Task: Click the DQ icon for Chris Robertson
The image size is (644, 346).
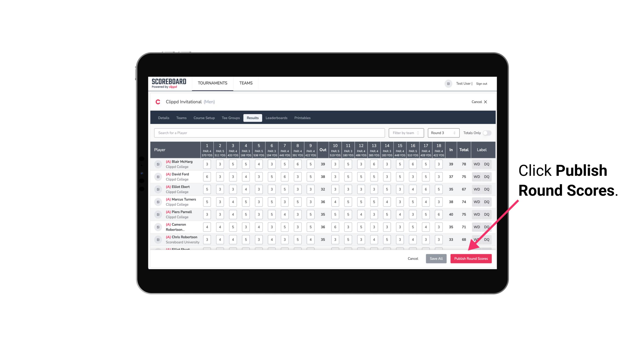Action: 487,239
